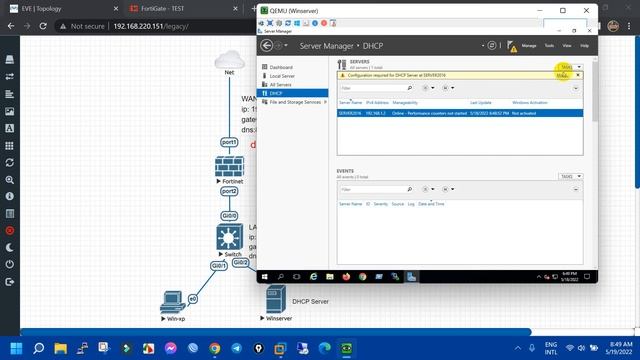Open Server Manager notifications flag
Image resolution: width=640 pixels, height=360 pixels.
pos(511,46)
